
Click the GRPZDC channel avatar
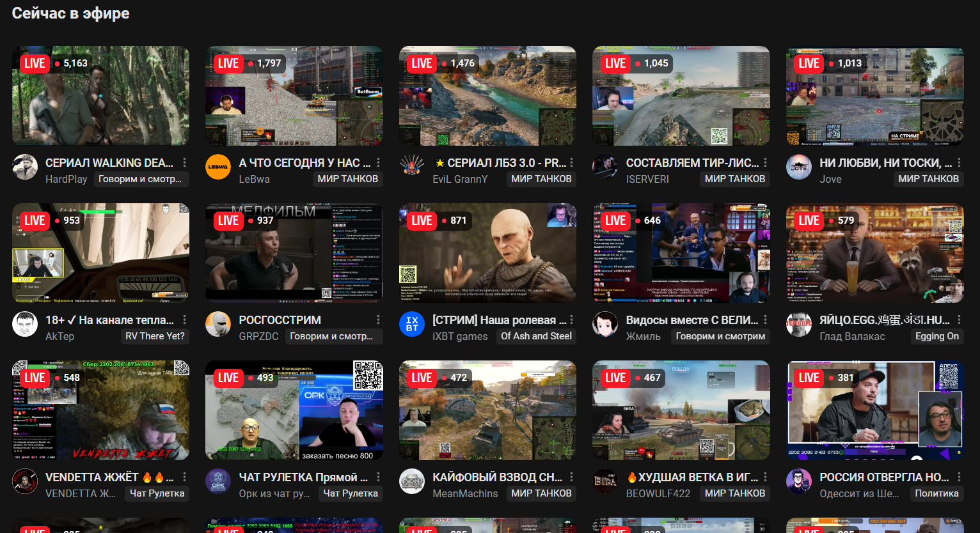218,325
